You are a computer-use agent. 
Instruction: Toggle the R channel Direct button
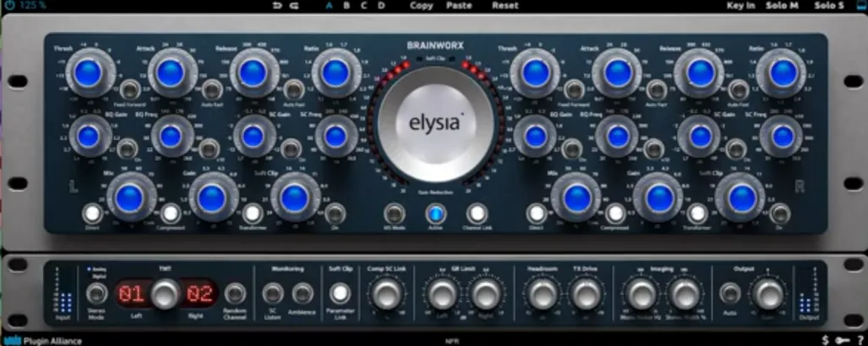pos(537,213)
